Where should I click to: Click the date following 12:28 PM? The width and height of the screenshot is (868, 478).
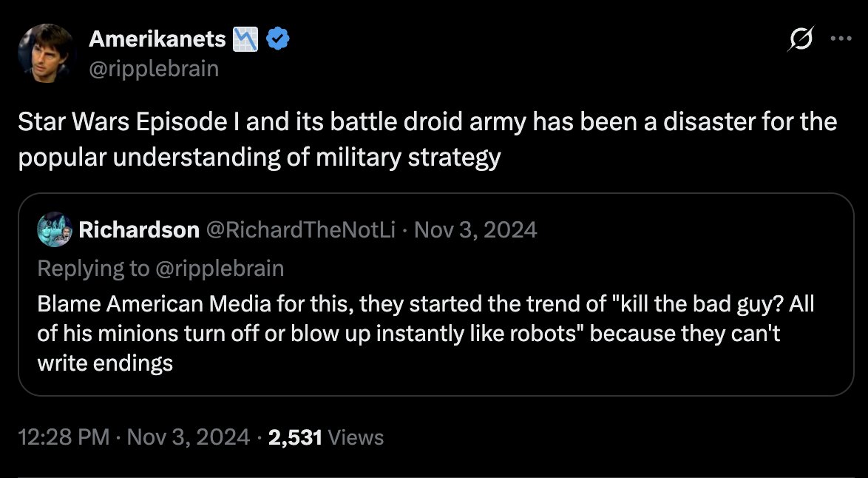click(189, 437)
